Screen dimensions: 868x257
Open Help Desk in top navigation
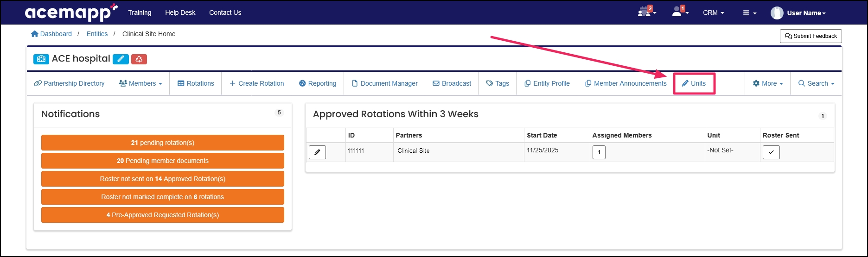click(x=180, y=13)
